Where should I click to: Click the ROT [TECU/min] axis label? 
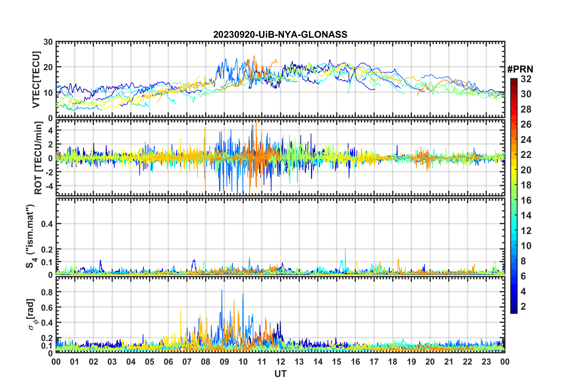pyautogui.click(x=38, y=158)
